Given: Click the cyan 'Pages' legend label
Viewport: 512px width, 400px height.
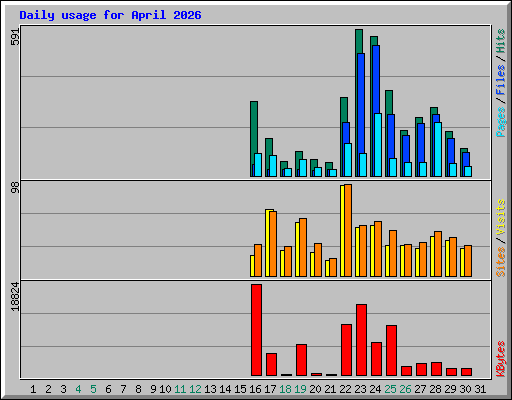Looking at the screenshot, I should pos(501,122).
